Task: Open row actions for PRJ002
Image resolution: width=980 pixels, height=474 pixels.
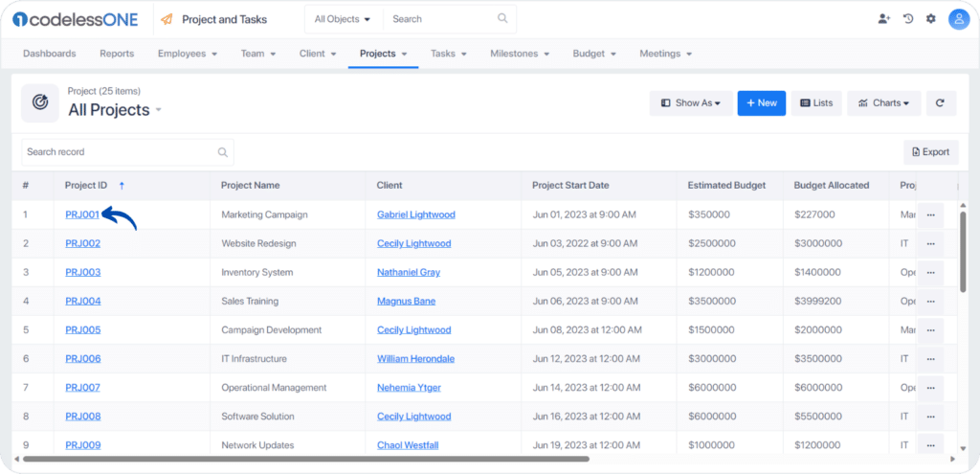Action: (930, 244)
